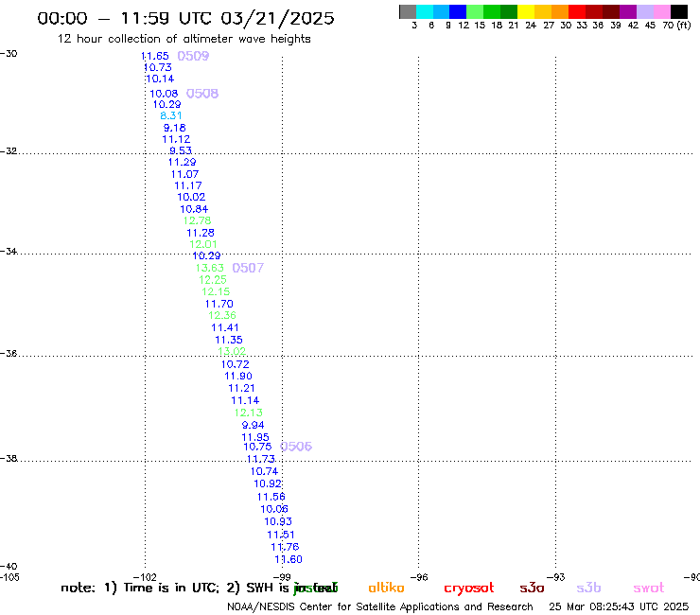
Task: Select the -93 longitude axis label
Action: pyautogui.click(x=556, y=577)
